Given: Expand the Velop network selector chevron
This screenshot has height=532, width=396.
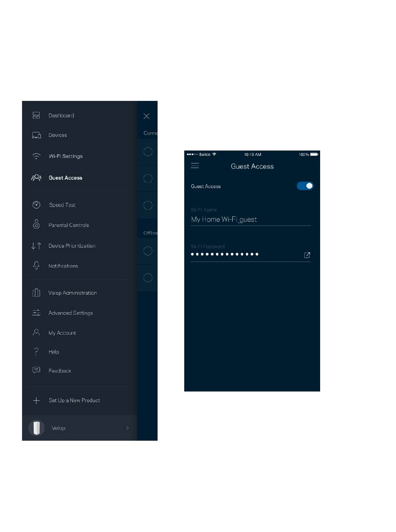Looking at the screenshot, I should 127,428.
